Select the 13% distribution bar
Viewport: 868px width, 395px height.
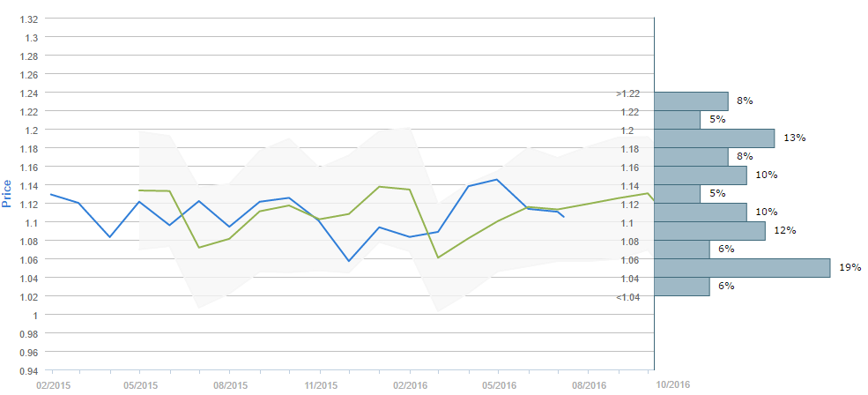[x=715, y=138]
